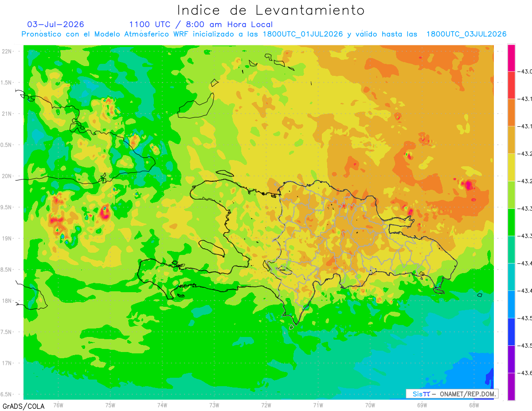Screen dimensions: 532x411
Task: Click the bottom violet color bar swatch
Action: coord(511,386)
